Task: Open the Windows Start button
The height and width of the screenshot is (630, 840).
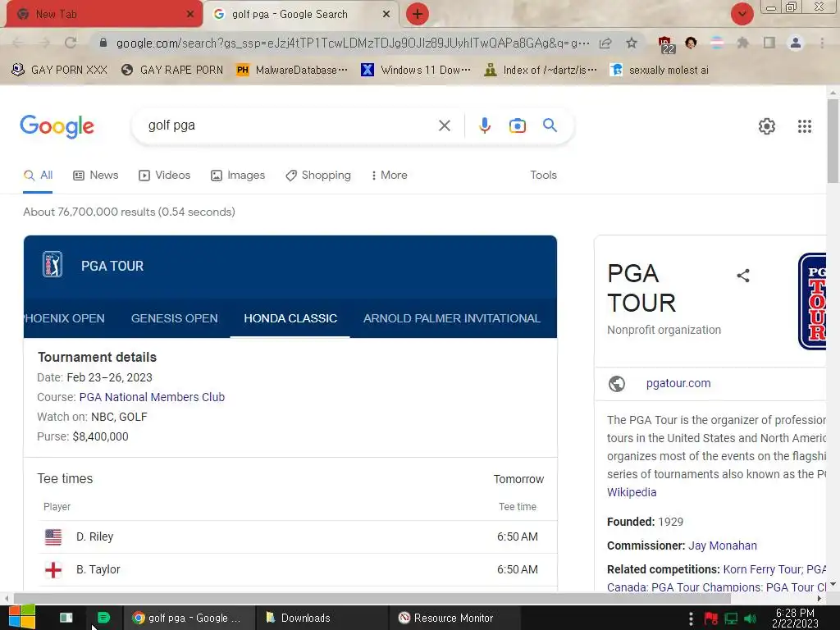Action: coord(21,617)
